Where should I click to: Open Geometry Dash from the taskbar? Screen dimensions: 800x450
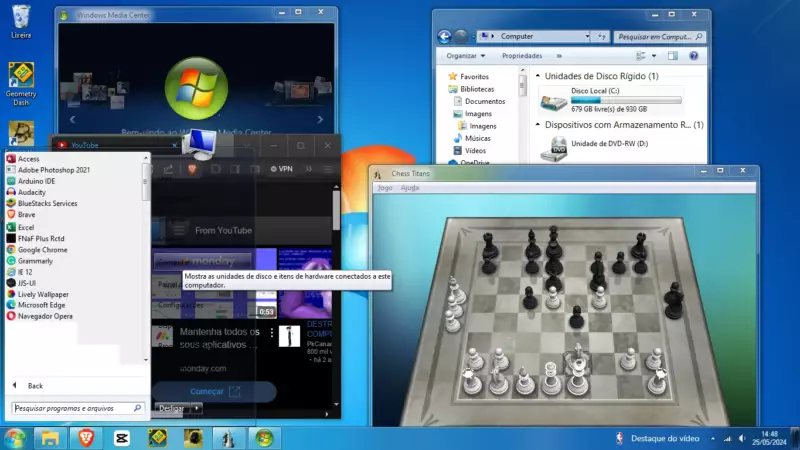tap(157, 438)
